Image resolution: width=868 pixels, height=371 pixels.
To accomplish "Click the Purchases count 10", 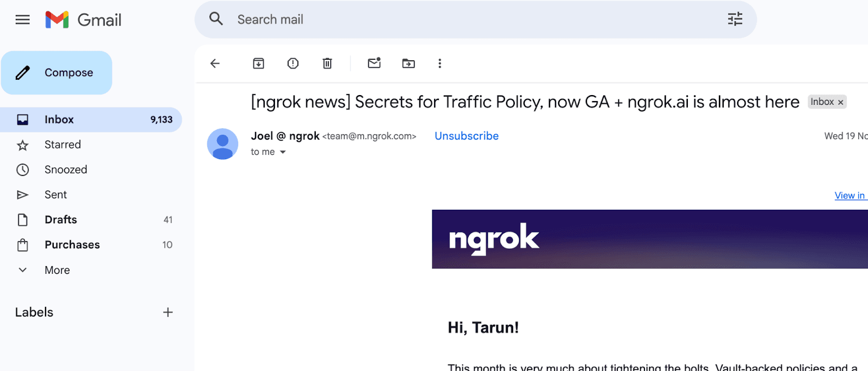I will (x=168, y=244).
